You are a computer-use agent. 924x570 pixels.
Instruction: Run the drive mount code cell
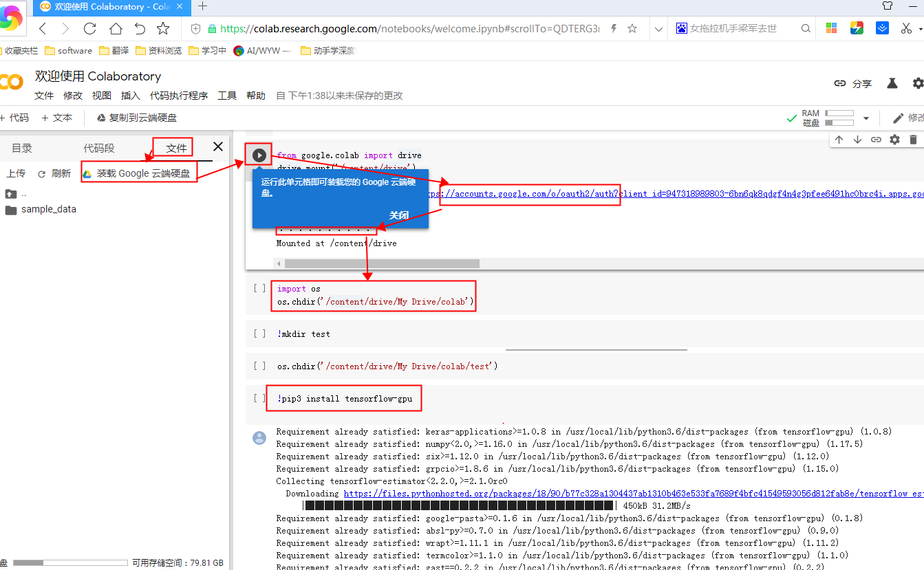[x=259, y=155]
